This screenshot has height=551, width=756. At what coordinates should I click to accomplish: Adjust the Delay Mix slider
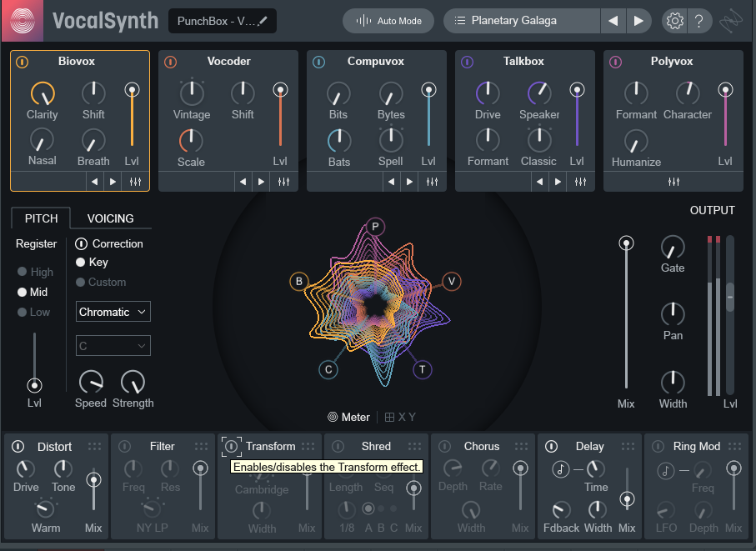click(627, 499)
